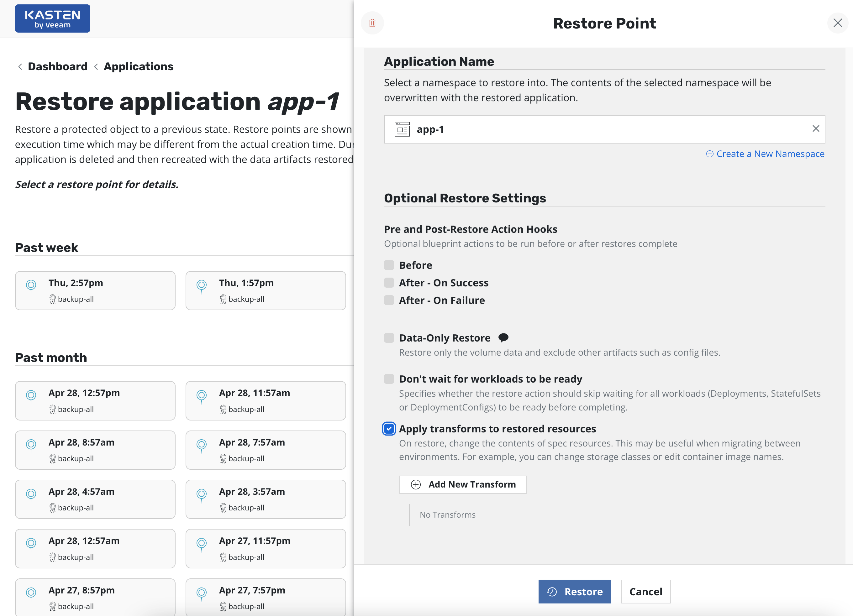
Task: Click the Thu, 2:57pm restore point pin icon
Action: [31, 285]
